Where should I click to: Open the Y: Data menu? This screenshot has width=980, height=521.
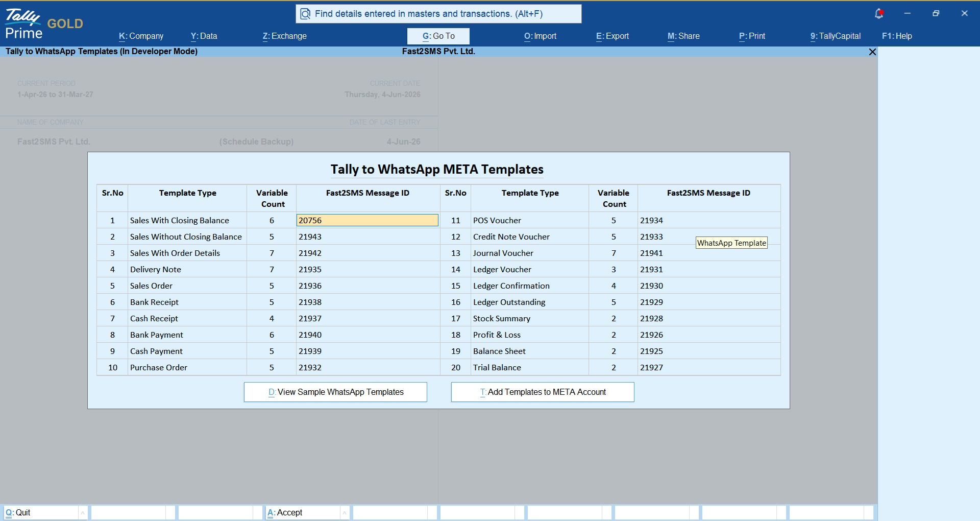pos(204,36)
